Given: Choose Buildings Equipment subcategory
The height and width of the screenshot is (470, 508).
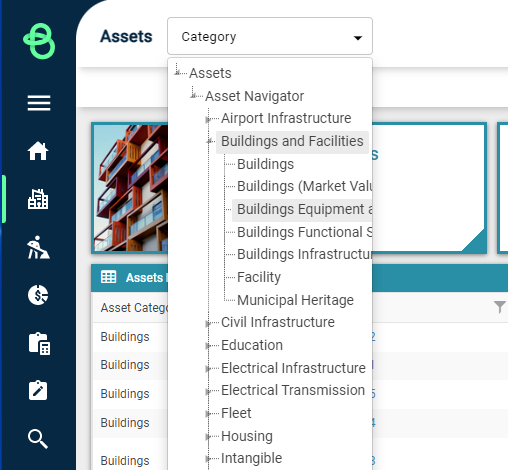Looking at the screenshot, I should coord(302,210).
